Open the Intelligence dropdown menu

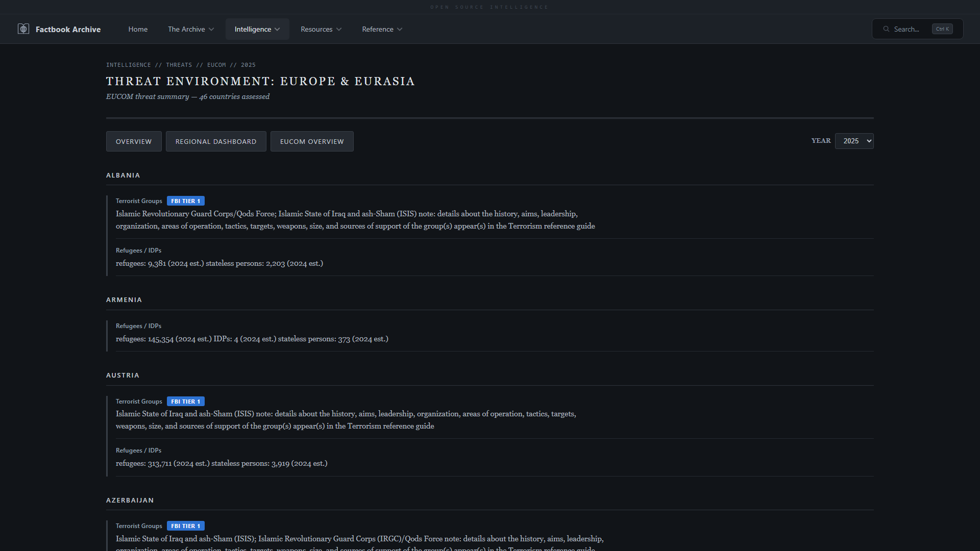257,29
